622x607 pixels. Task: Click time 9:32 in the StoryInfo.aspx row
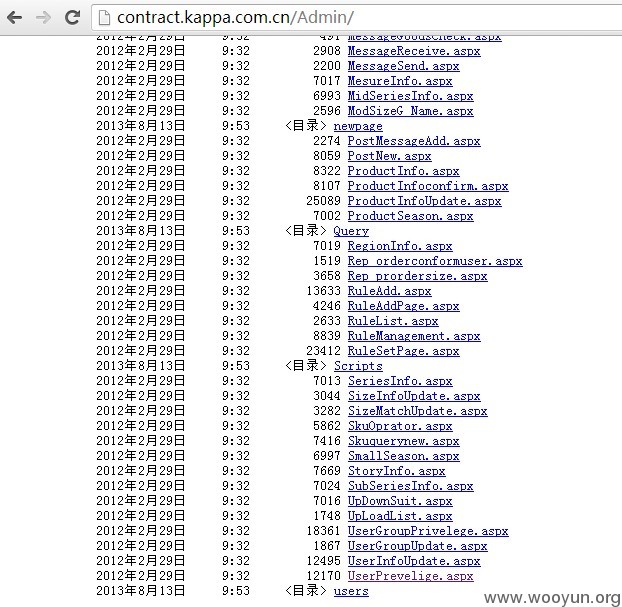tap(236, 471)
